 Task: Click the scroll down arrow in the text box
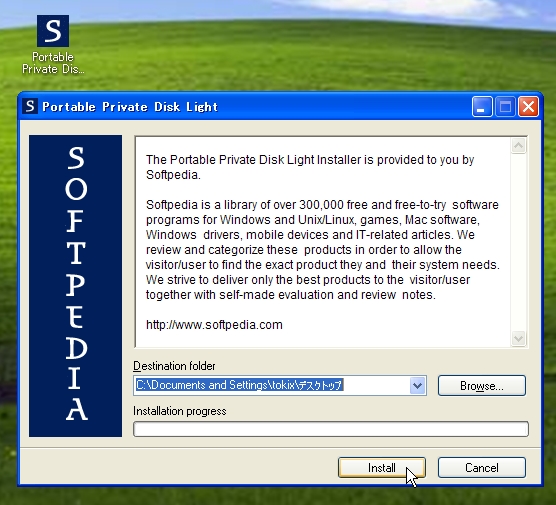pyautogui.click(x=518, y=338)
